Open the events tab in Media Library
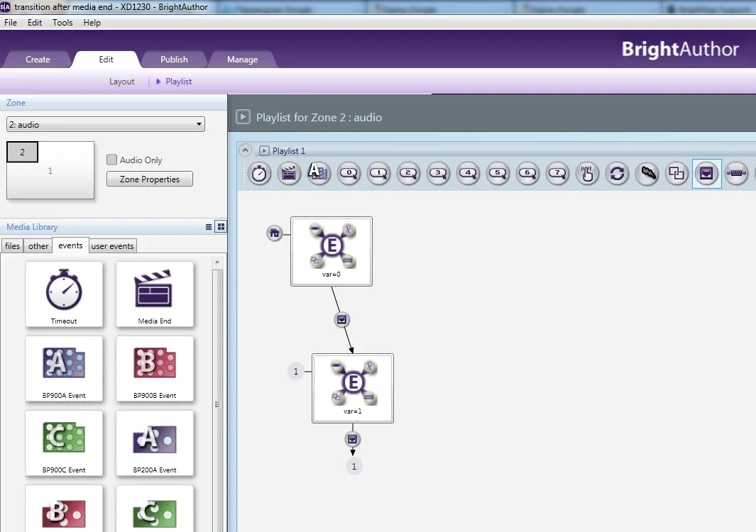Image resolution: width=756 pixels, height=532 pixels. tap(70, 245)
